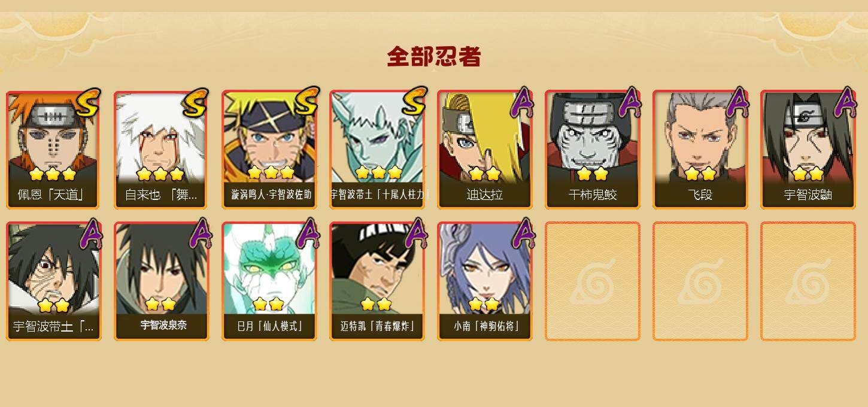Screen dimensions: 868x407
Task: Choose 迈特凯「青春爆炸」 card
Action: [x=377, y=281]
